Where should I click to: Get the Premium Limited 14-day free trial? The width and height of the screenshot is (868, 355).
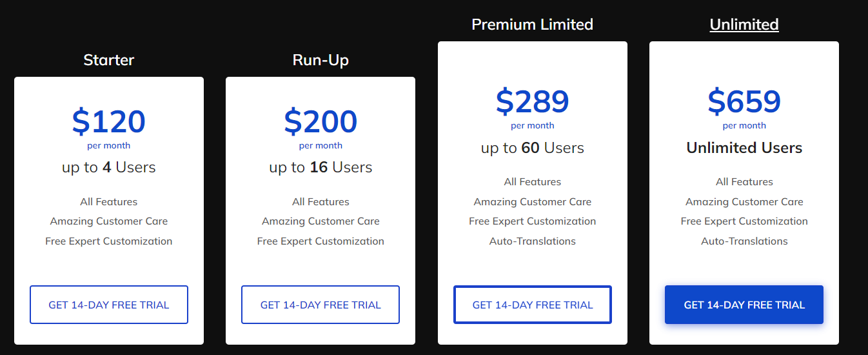pyautogui.click(x=533, y=305)
